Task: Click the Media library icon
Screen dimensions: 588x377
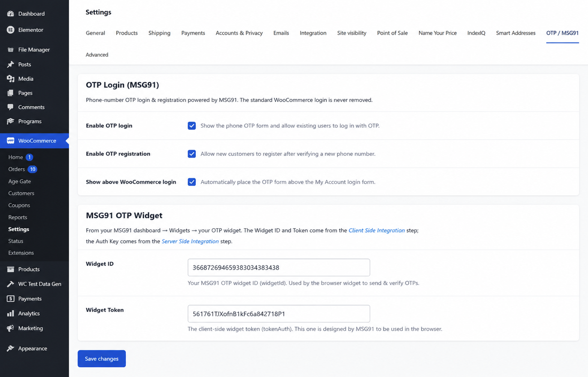Action: coord(11,78)
